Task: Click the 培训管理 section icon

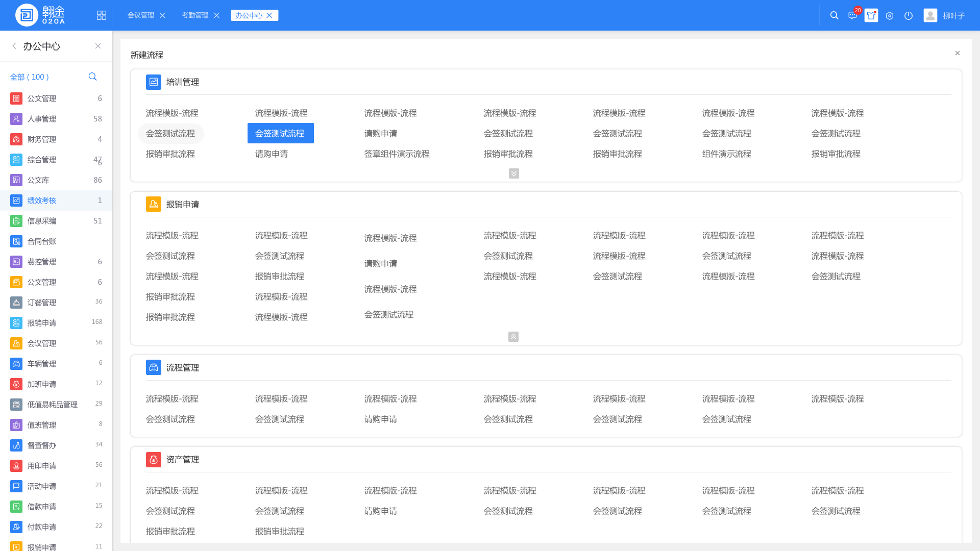Action: coord(154,82)
